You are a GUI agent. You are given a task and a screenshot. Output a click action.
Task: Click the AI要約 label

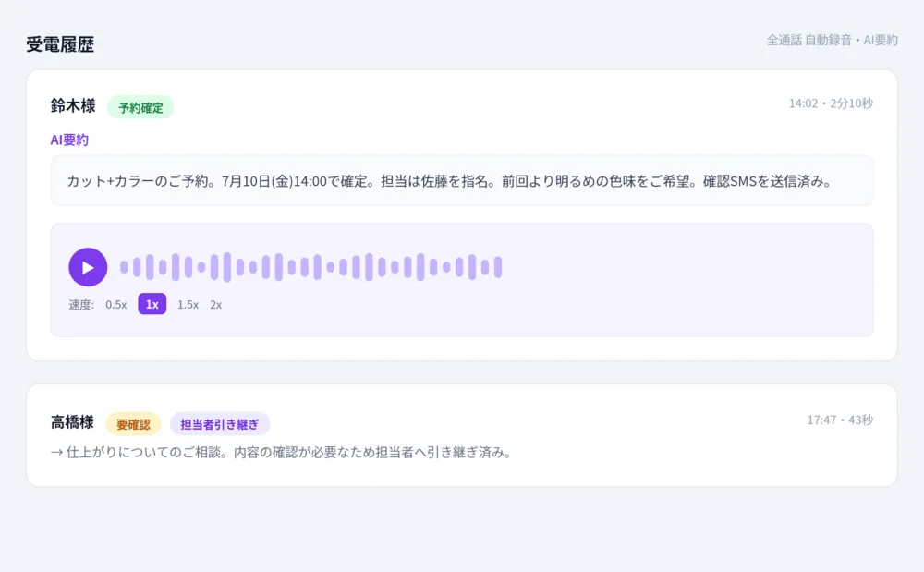69,140
